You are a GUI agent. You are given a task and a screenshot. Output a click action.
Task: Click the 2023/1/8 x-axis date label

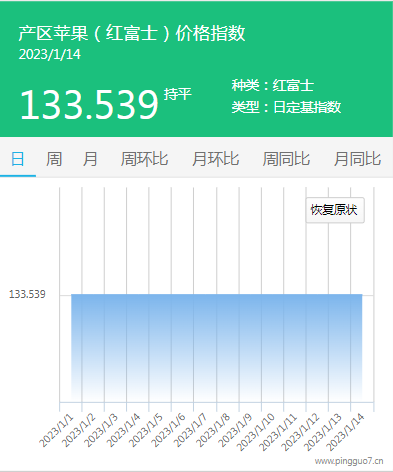point(213,430)
